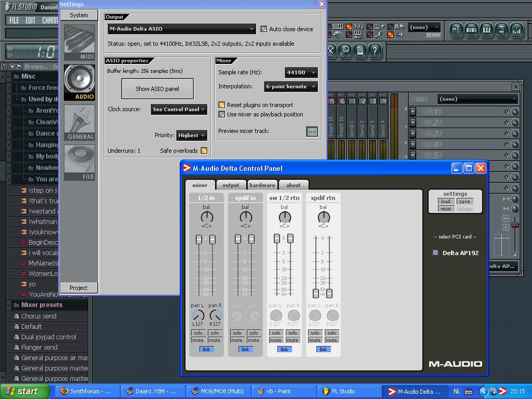Switch to the about tab
532x399 pixels.
point(293,185)
